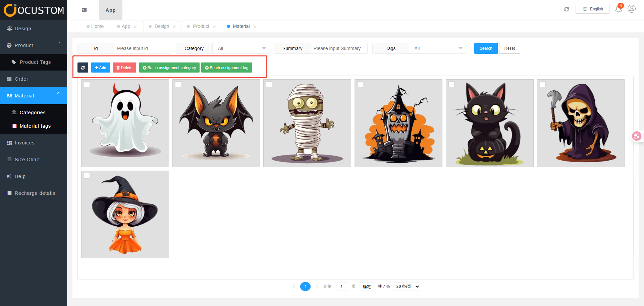Viewport: 644px width, 306px height.
Task: Click the refresh icon in top bar
Action: pos(567,9)
